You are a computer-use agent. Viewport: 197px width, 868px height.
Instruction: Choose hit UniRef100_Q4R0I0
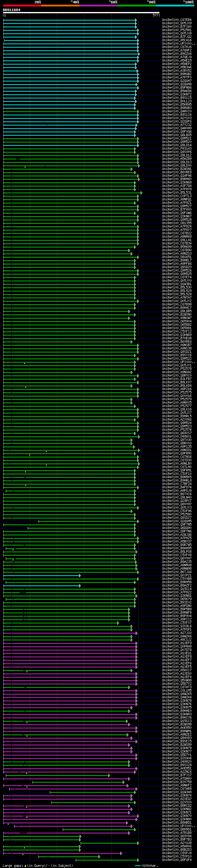point(176,111)
